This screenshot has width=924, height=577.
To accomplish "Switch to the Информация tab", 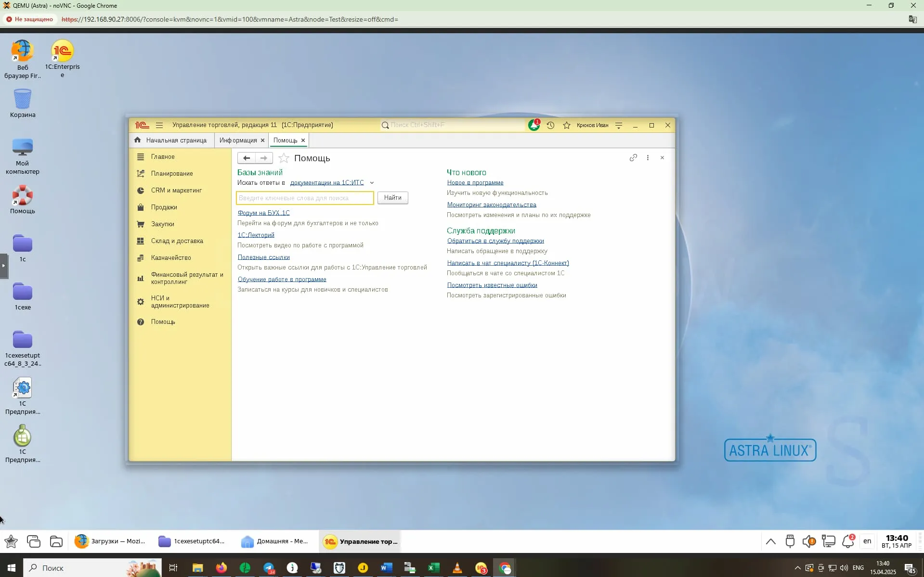I will pos(238,141).
